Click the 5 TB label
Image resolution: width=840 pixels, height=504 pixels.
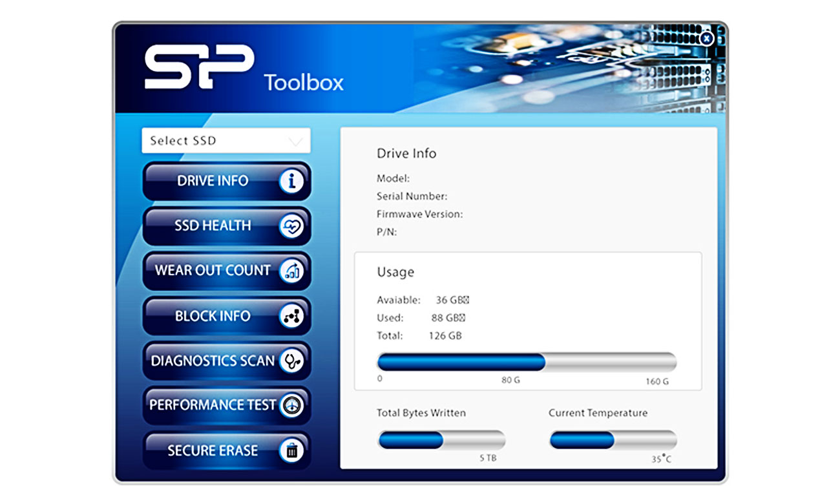(x=488, y=458)
